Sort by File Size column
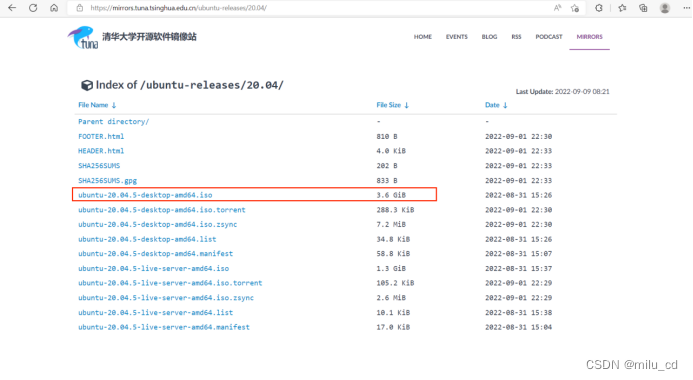The width and height of the screenshot is (693, 380). click(x=392, y=105)
